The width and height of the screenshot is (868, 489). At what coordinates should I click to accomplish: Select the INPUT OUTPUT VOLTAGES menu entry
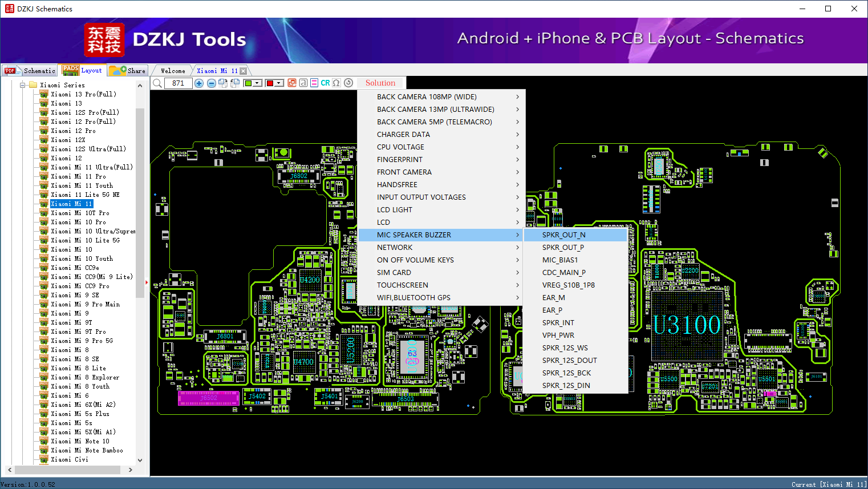tap(441, 197)
